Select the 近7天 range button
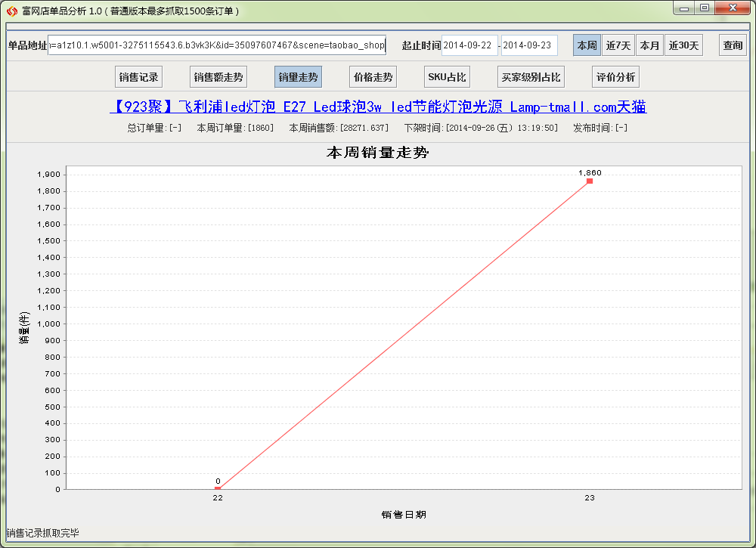Screen dimensions: 756x548 click(x=618, y=45)
